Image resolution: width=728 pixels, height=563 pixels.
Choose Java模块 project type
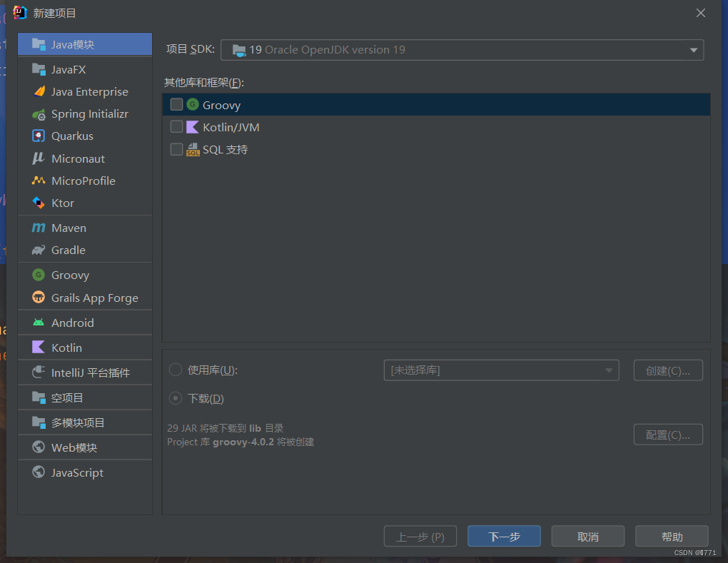(x=85, y=44)
